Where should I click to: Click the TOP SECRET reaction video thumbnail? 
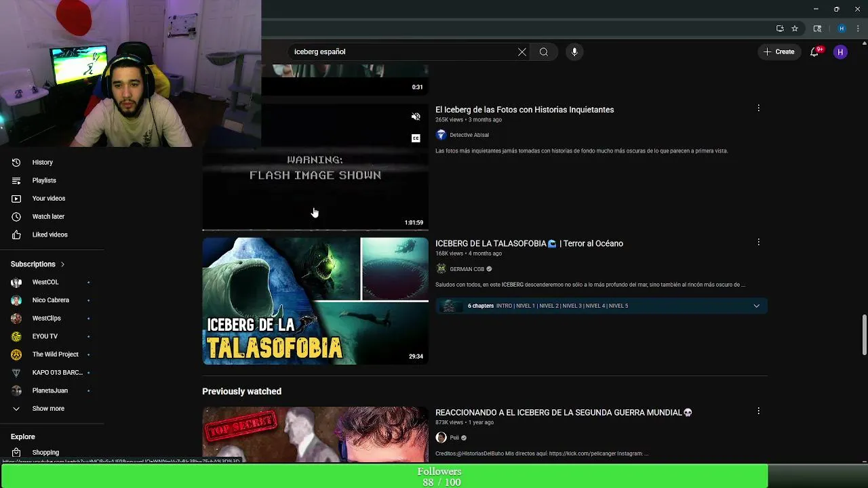[x=315, y=434]
